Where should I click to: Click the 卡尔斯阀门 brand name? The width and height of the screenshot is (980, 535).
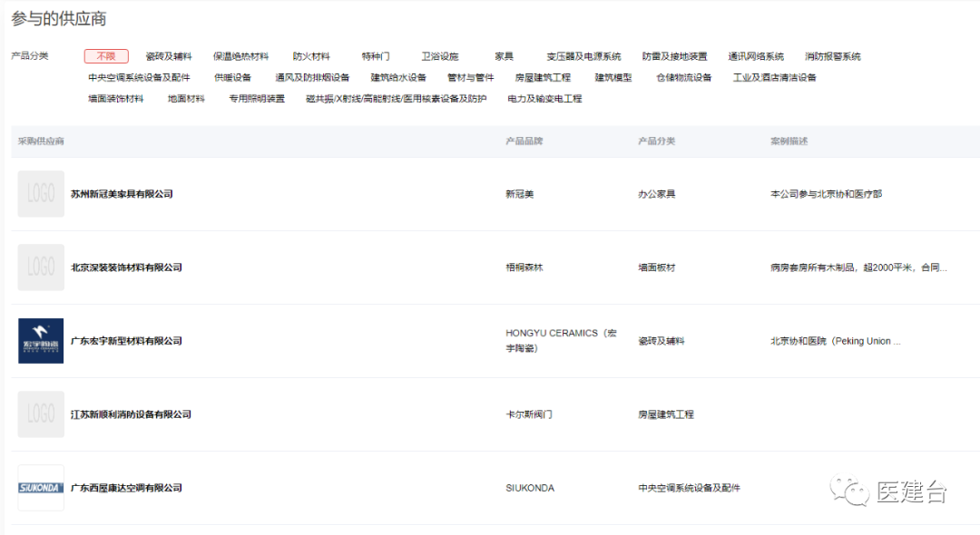pyautogui.click(x=527, y=413)
